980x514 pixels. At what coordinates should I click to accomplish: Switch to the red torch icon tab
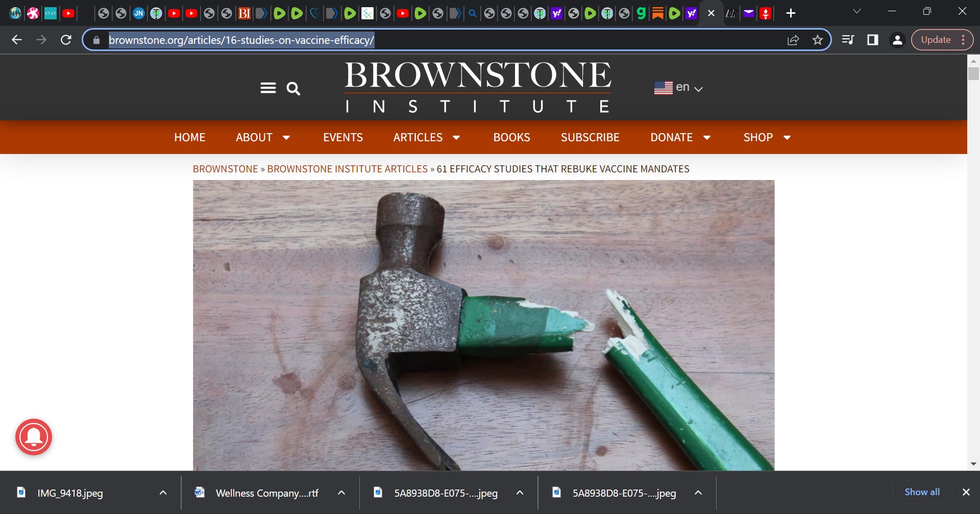pos(765,13)
